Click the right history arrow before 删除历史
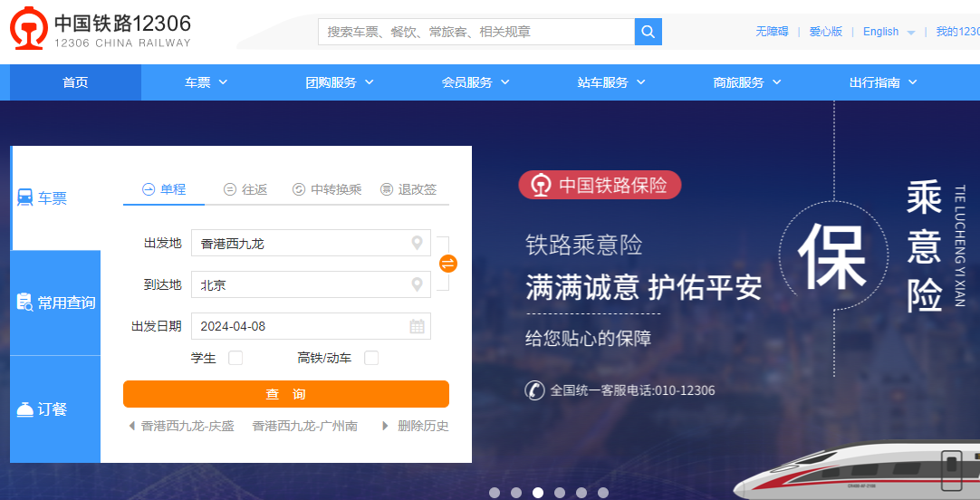Viewport: 980px width, 500px height. (384, 427)
